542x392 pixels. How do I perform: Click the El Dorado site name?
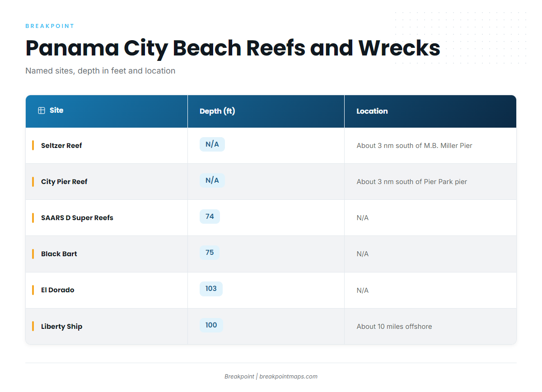(58, 290)
